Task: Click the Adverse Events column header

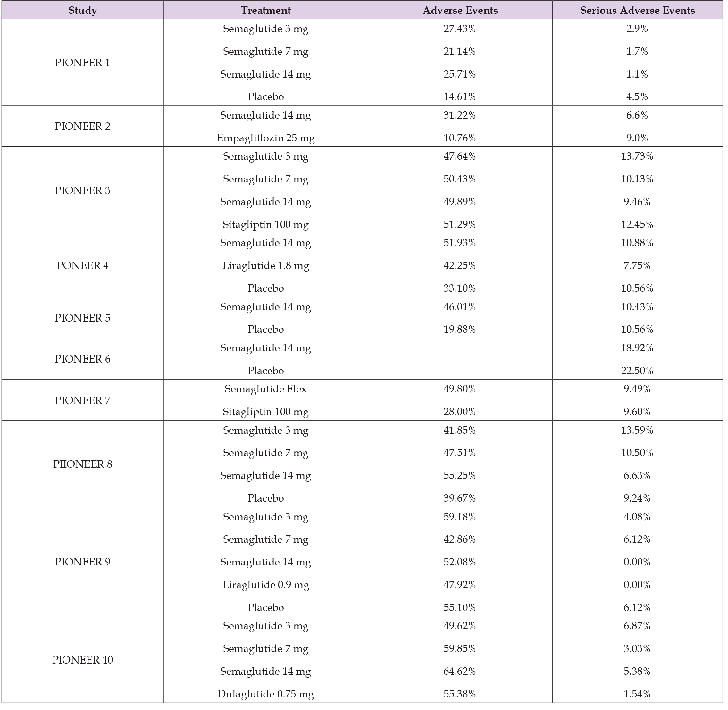Action: pos(460,11)
